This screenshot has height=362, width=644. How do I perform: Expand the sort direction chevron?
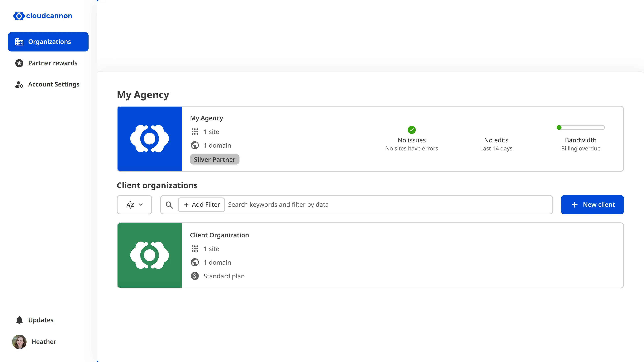(141, 204)
